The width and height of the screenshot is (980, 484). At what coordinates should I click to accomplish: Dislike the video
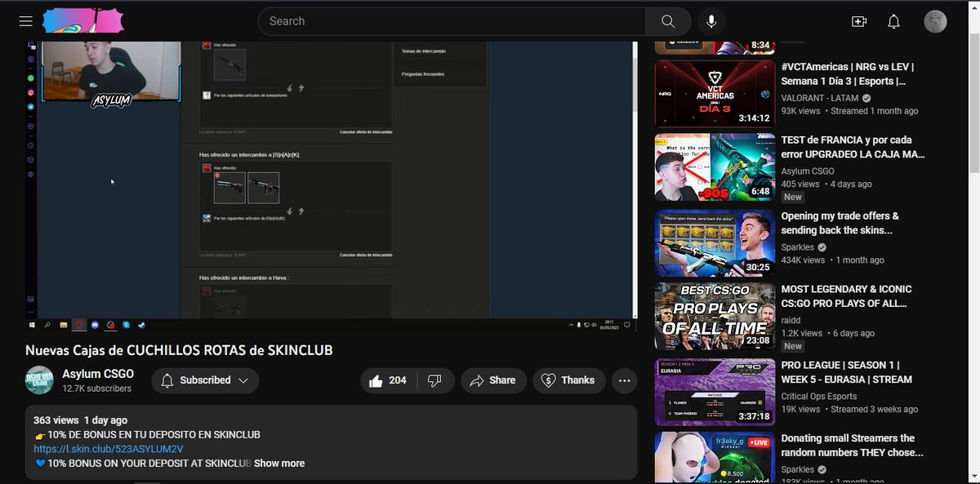[x=435, y=380]
